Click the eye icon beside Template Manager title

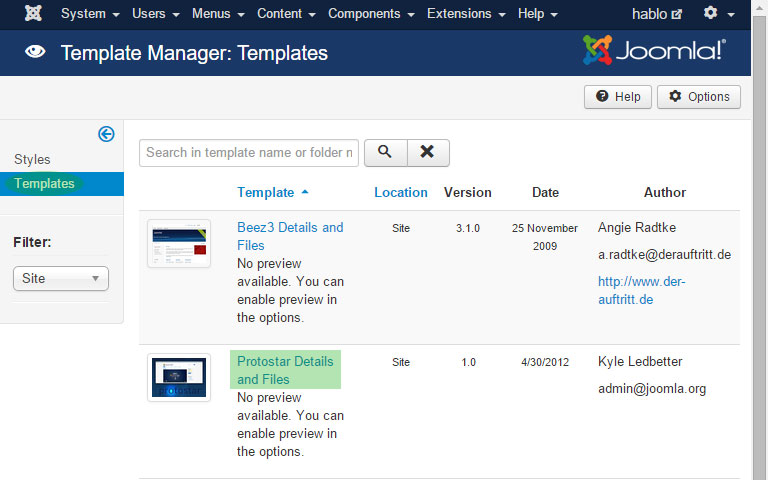pyautogui.click(x=35, y=51)
